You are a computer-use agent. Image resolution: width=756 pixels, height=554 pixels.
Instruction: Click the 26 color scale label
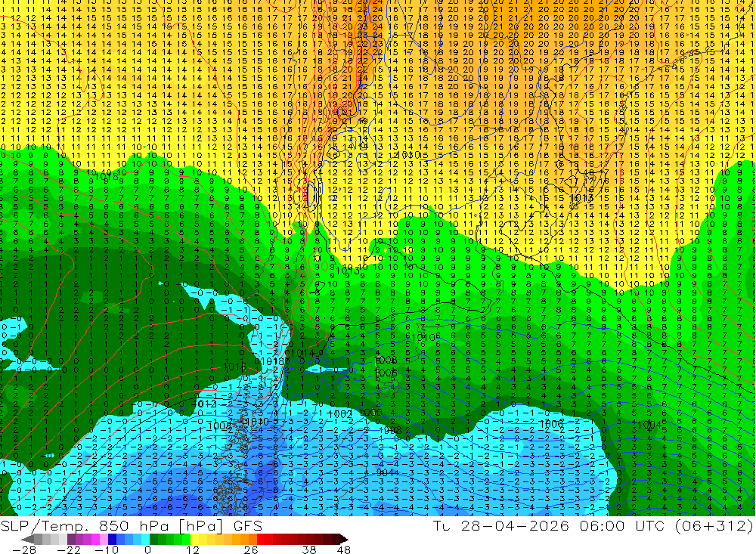[x=251, y=550]
